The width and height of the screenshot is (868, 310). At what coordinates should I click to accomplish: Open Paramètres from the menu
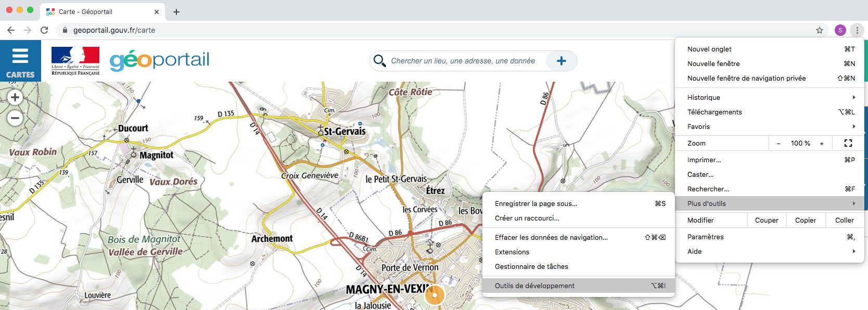[x=770, y=237]
